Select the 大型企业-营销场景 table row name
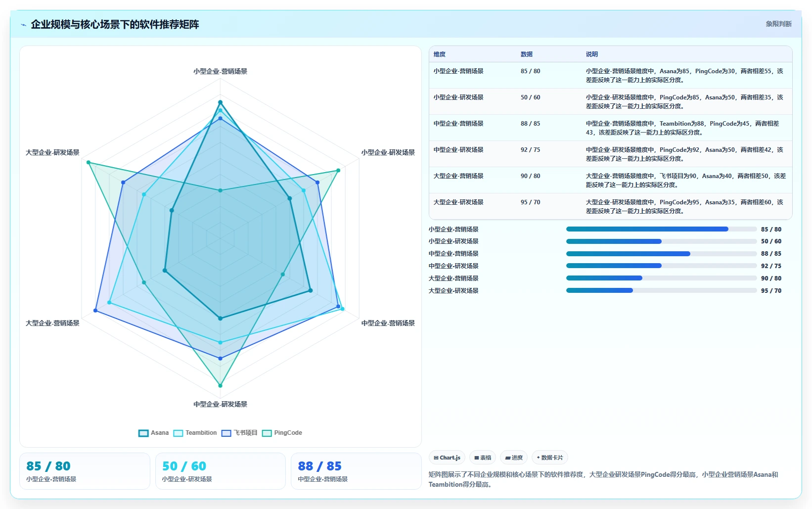The height and width of the screenshot is (509, 812). tap(458, 176)
